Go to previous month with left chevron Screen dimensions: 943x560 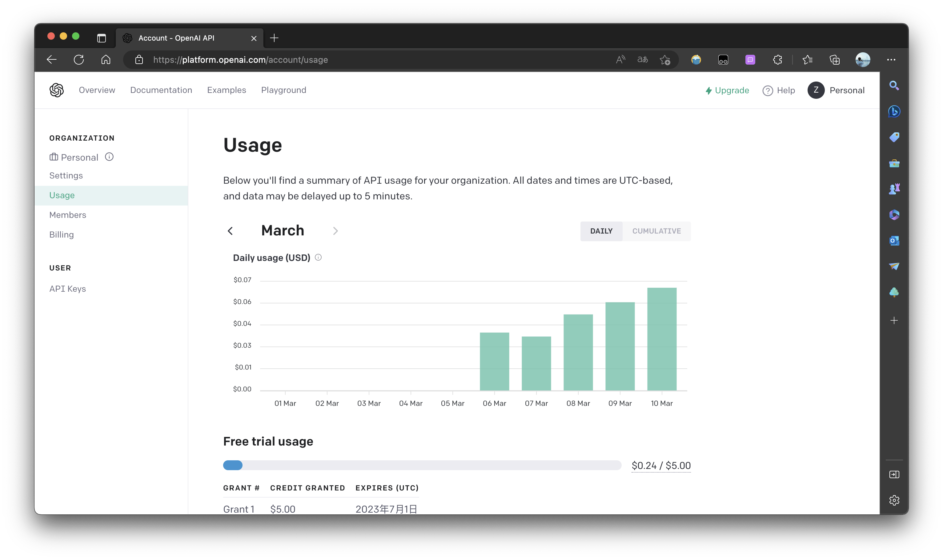230,231
